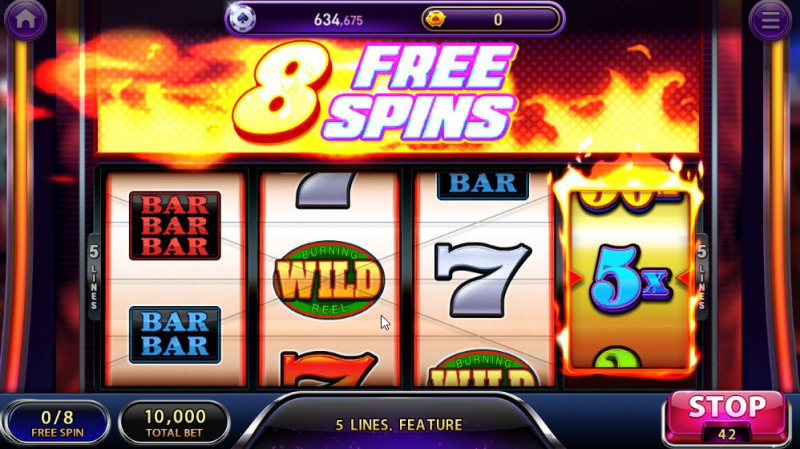The image size is (800, 449).
Task: Click the 5x multiplier symbol
Action: [630, 279]
